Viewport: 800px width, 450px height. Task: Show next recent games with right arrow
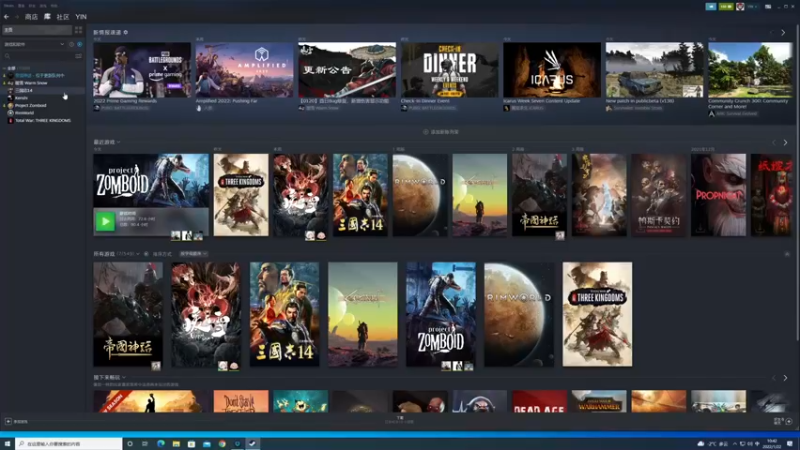click(786, 143)
